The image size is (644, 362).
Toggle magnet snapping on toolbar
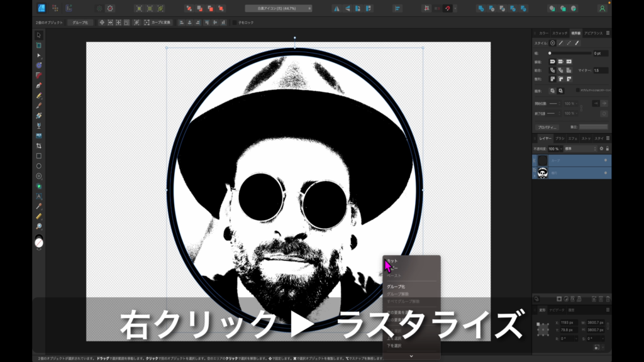(x=448, y=8)
